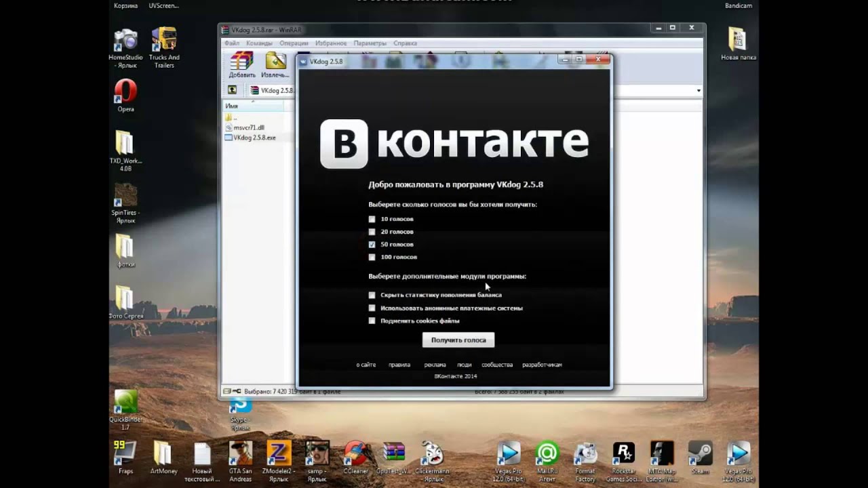
Task: Click the up-one-level arrow icon in WinRAR
Action: click(233, 90)
